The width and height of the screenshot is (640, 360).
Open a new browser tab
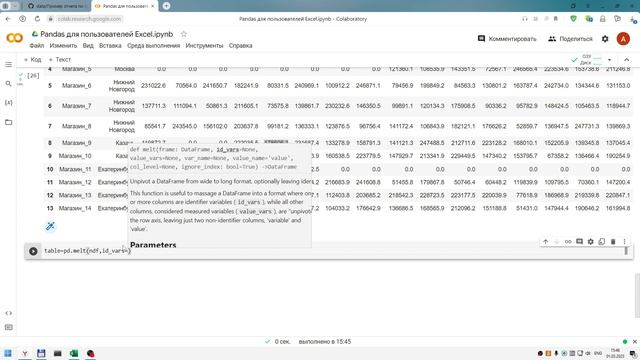point(167,6)
